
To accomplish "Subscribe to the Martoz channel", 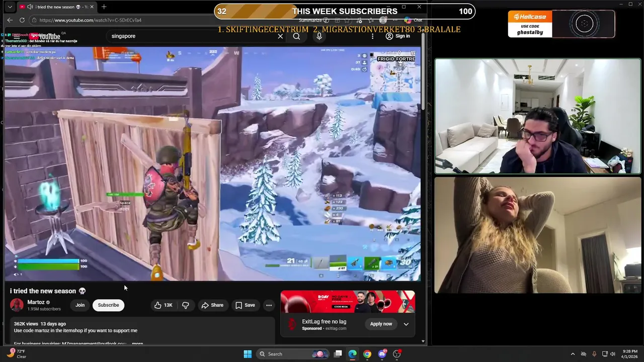I will (x=108, y=305).
